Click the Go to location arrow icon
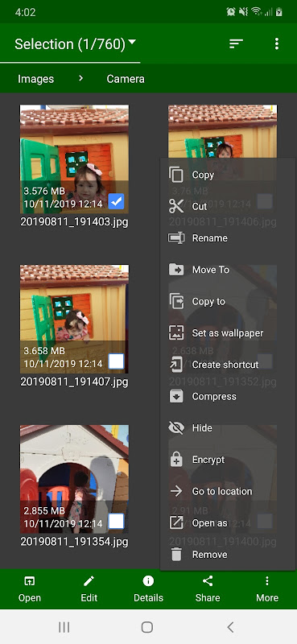This screenshot has height=644, width=297. (x=176, y=491)
